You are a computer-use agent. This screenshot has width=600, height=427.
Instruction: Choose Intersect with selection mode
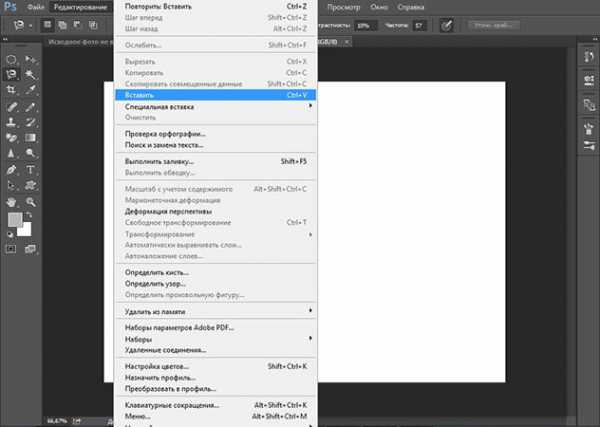(93, 25)
